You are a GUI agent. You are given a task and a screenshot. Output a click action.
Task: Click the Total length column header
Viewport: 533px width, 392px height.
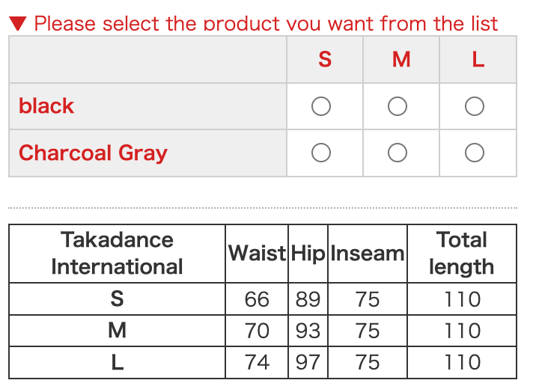(x=461, y=254)
